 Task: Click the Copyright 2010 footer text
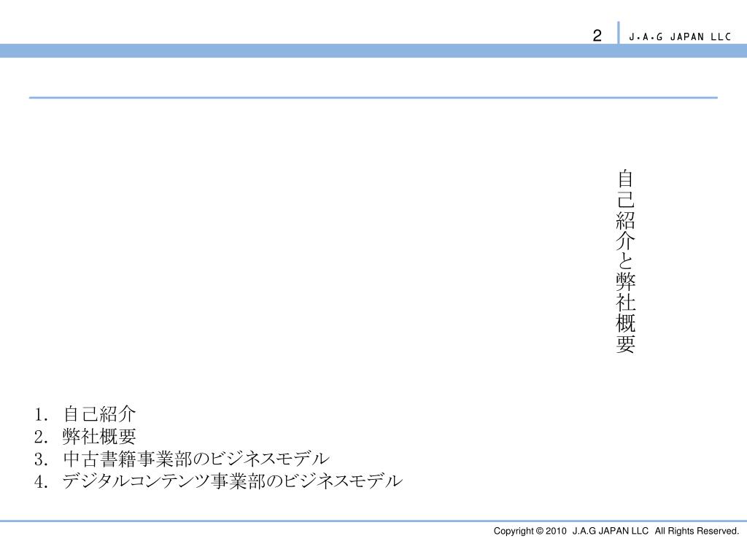(x=616, y=531)
